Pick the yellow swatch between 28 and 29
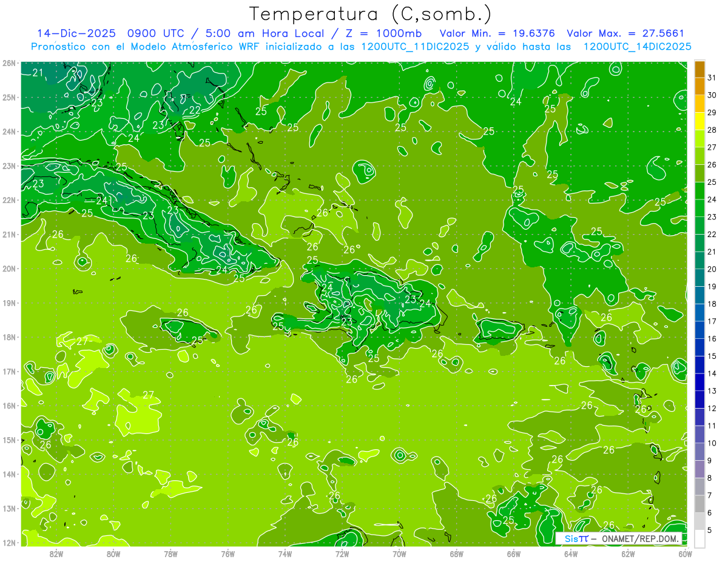 point(699,121)
